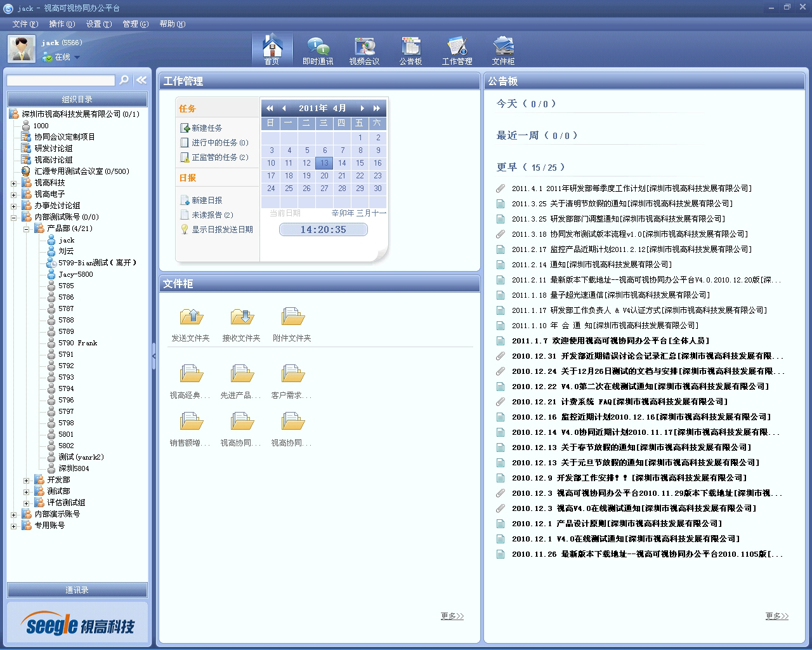812x650 pixels.
Task: Go to next year in calendar
Action: pyautogui.click(x=377, y=109)
